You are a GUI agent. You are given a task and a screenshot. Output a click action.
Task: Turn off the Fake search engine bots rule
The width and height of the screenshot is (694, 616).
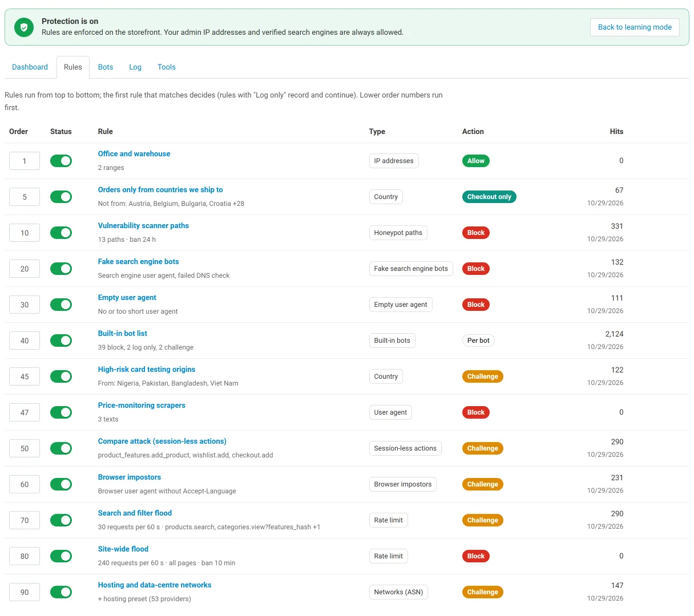(x=61, y=269)
